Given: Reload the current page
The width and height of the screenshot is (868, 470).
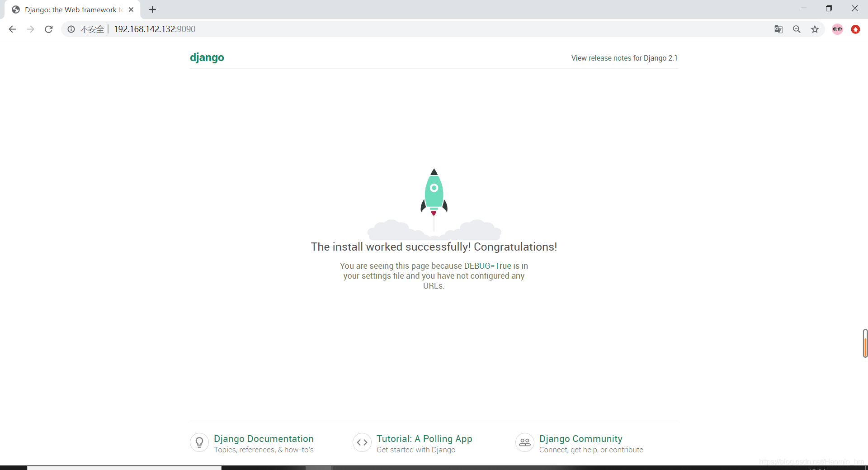Looking at the screenshot, I should tap(49, 29).
